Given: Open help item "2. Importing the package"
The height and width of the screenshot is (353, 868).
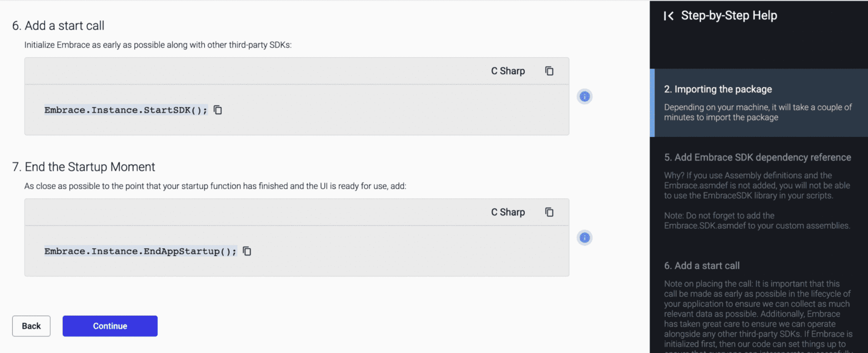Looking at the screenshot, I should (x=718, y=89).
